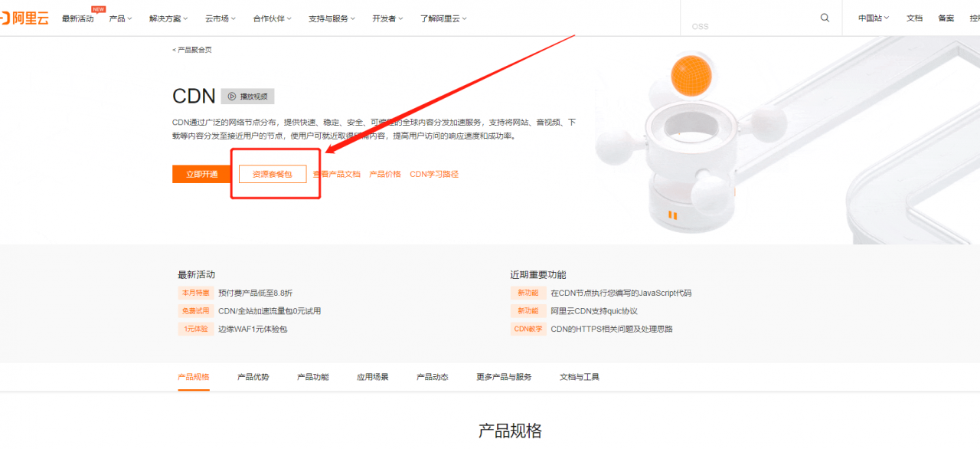Click the 新功能 badge next to JavaScript feature
Screen dimensions: 980x449
click(528, 292)
